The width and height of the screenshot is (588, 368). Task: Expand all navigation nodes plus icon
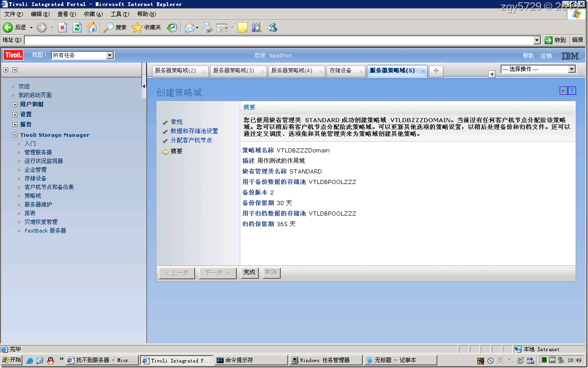point(5,70)
